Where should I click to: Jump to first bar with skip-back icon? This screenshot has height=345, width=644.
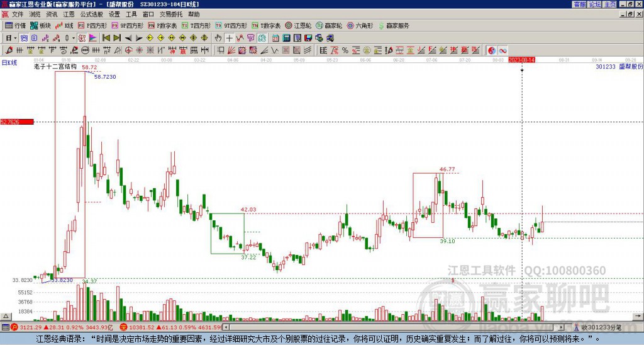(x=106, y=38)
